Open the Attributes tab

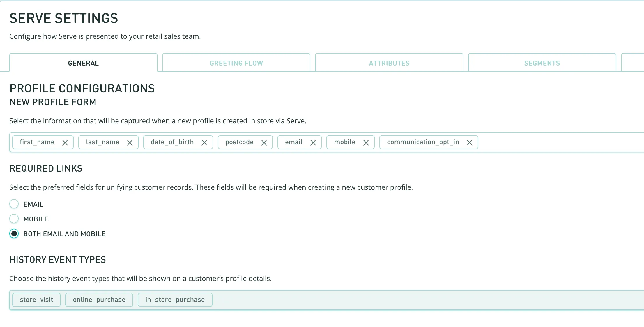[x=389, y=63]
